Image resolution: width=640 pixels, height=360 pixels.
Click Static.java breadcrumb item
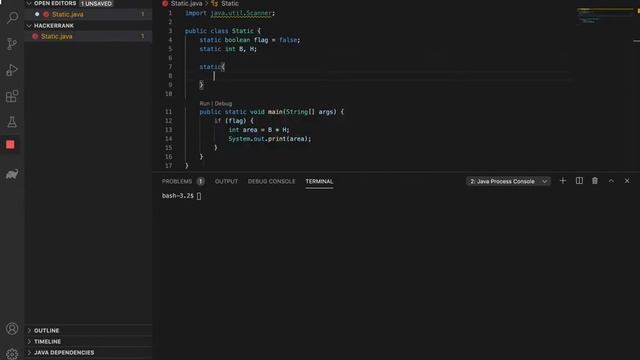[x=187, y=3]
